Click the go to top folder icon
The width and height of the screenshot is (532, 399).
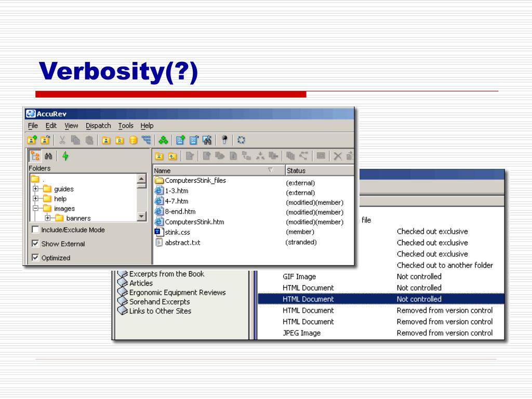coord(159,156)
